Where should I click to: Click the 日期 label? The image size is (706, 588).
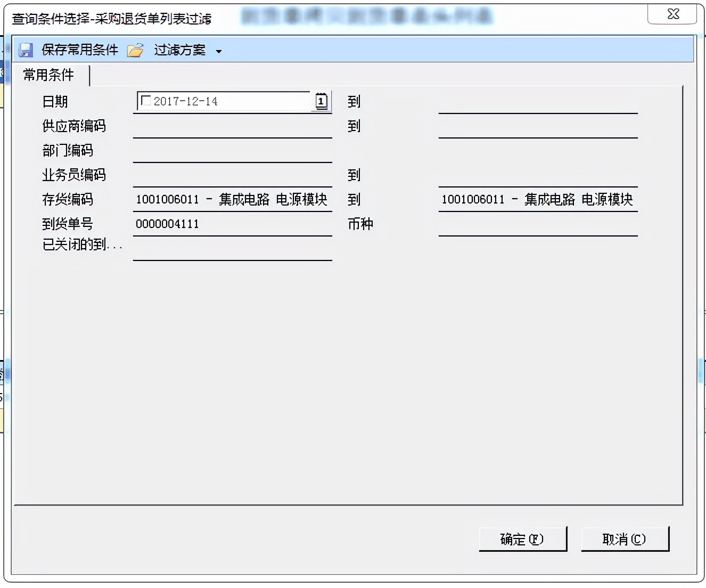pyautogui.click(x=55, y=101)
